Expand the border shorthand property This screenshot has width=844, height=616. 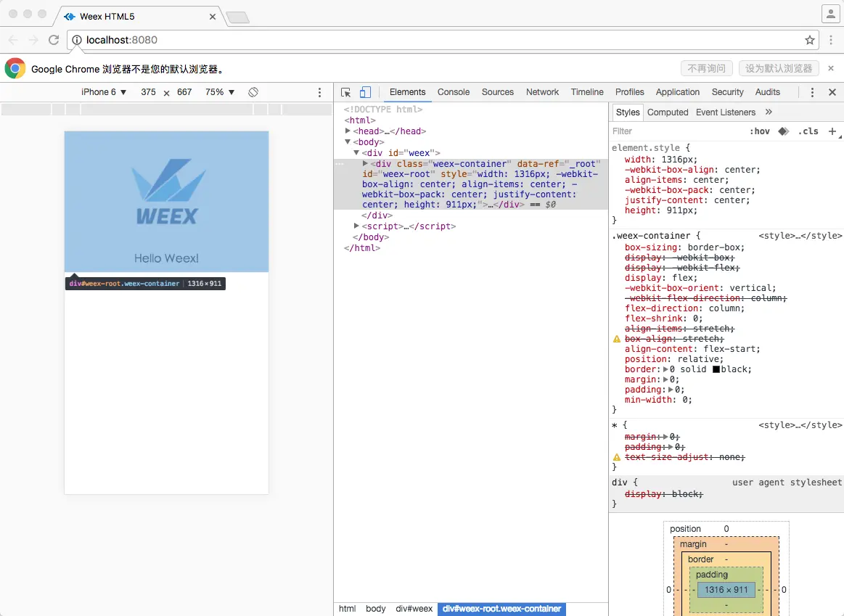[x=665, y=369]
